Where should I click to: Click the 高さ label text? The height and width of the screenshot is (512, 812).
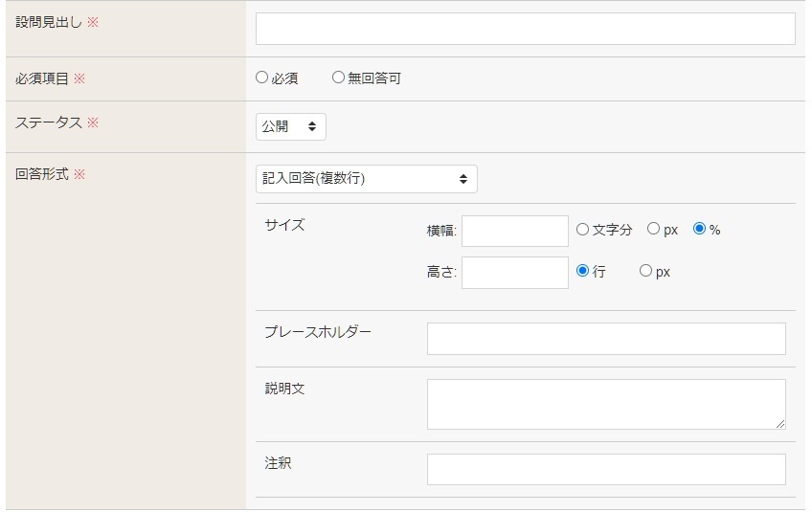click(441, 273)
